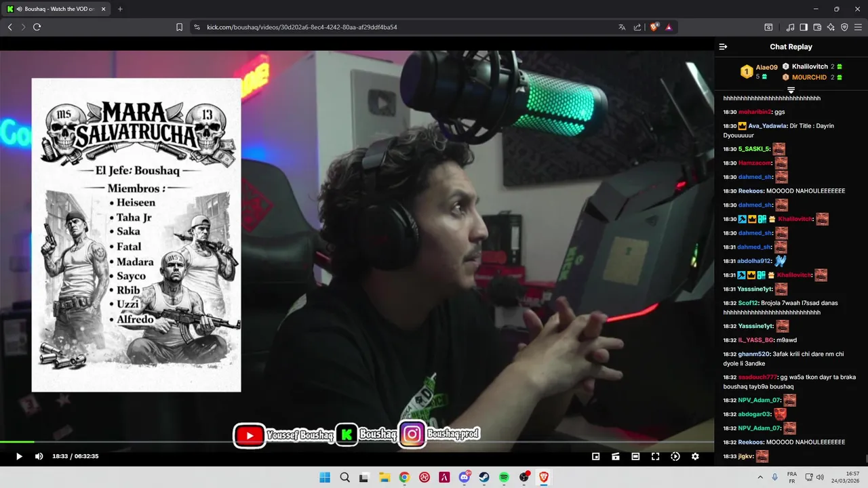
Task: Toggle the browser sidebar
Action: (804, 27)
